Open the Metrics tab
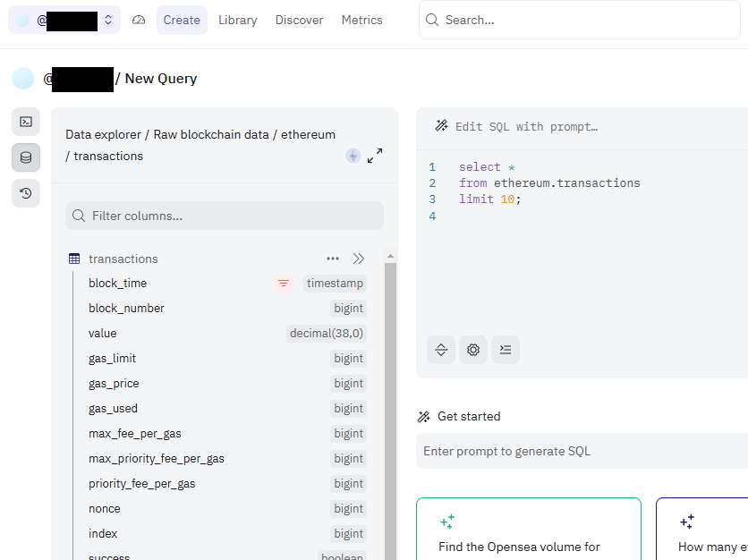Viewport: 748px width, 560px height. [x=361, y=20]
